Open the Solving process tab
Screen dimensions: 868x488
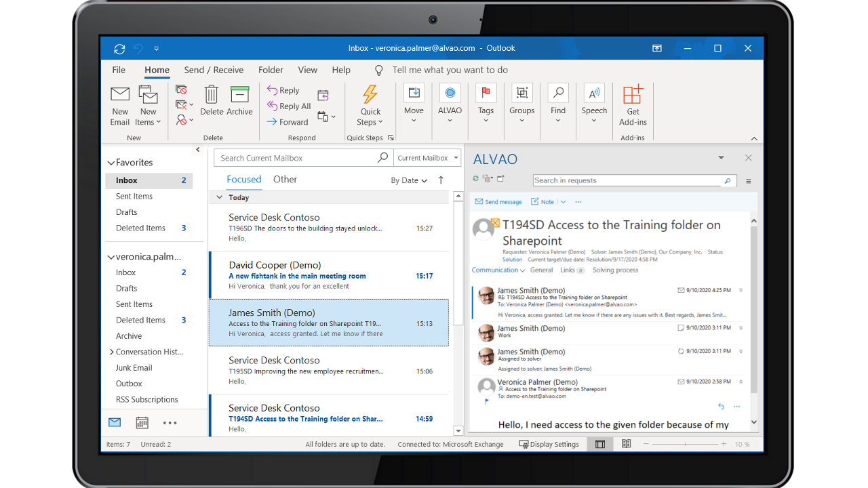click(615, 270)
